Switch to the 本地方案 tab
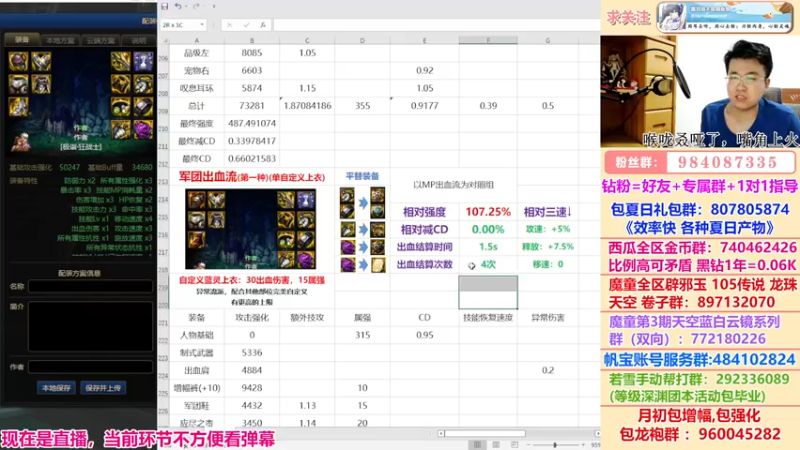Image resolution: width=800 pixels, height=450 pixels. pos(60,40)
